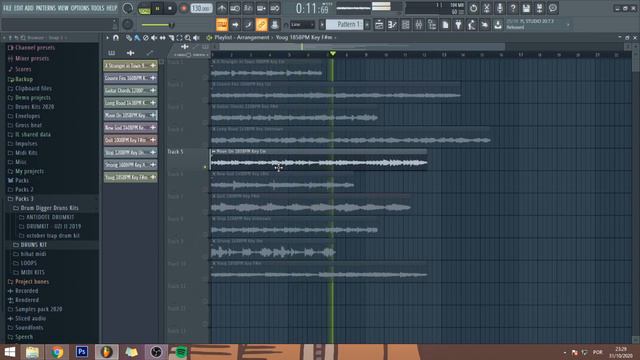
Task: Select playlist Paint brush tool
Action: click(x=137, y=38)
